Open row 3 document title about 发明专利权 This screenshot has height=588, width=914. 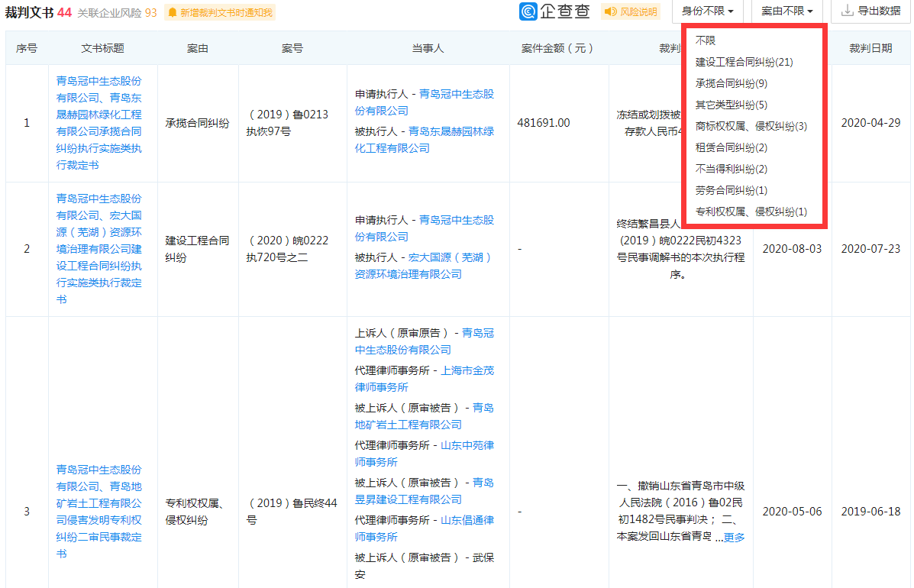click(99, 512)
